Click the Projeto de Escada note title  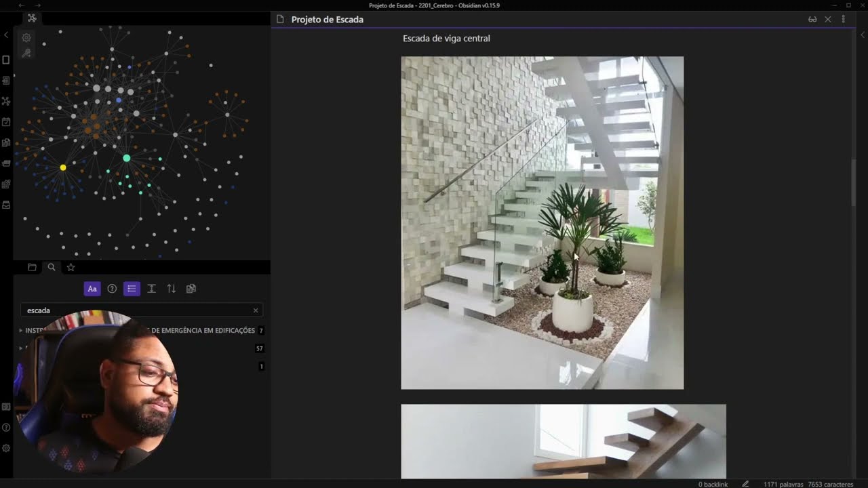[328, 20]
